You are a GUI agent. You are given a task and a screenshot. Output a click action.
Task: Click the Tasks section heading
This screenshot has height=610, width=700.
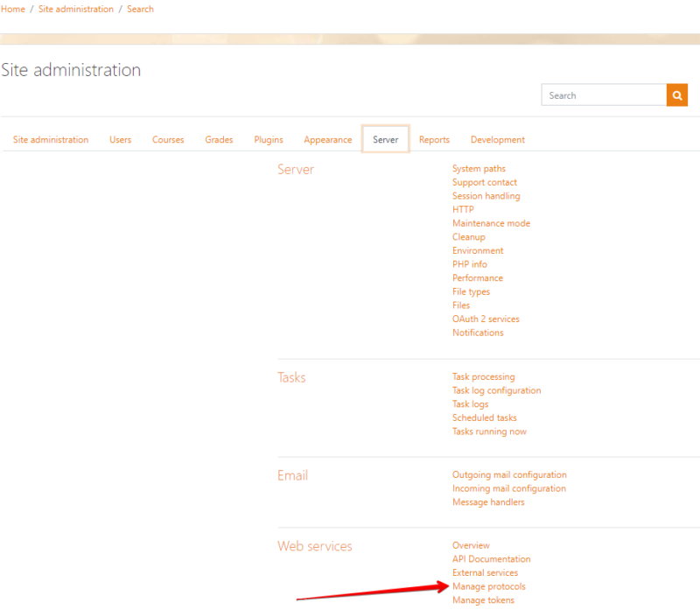pyautogui.click(x=291, y=378)
